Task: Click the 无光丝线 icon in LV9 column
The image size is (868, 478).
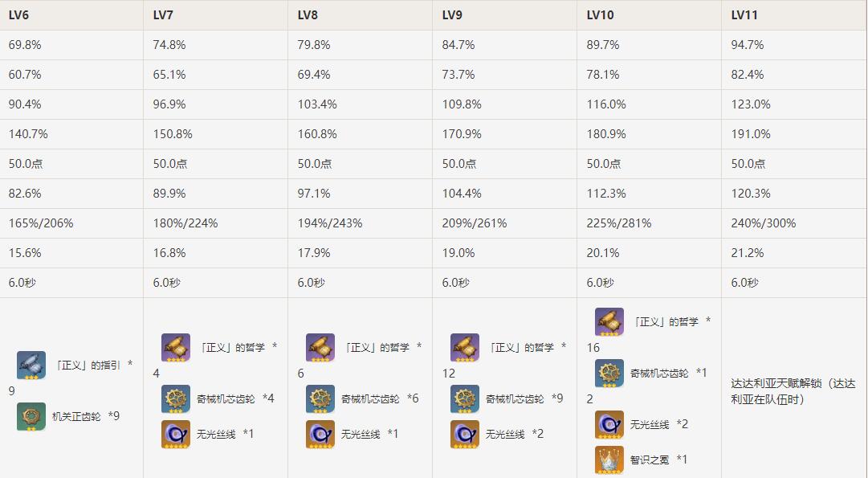Action: click(465, 434)
